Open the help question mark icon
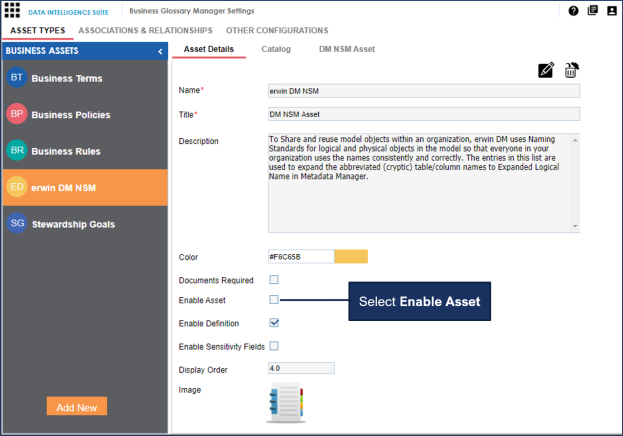Viewport: 623px width, 436px height. tap(573, 11)
